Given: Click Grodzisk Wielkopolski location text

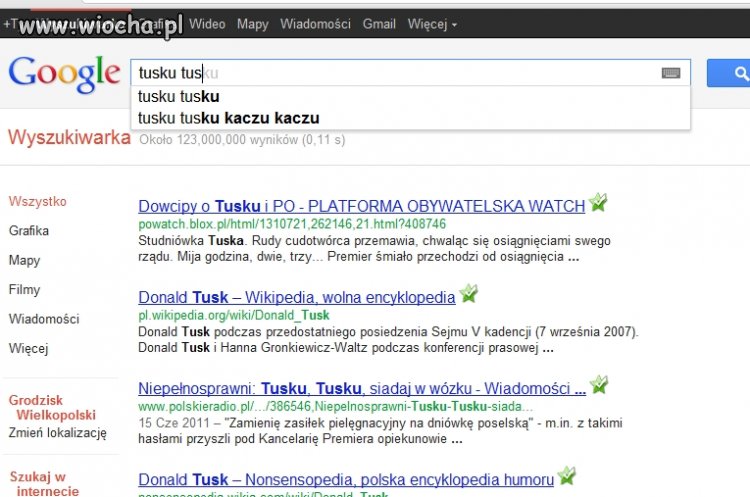Looking at the screenshot, I should [x=52, y=408].
